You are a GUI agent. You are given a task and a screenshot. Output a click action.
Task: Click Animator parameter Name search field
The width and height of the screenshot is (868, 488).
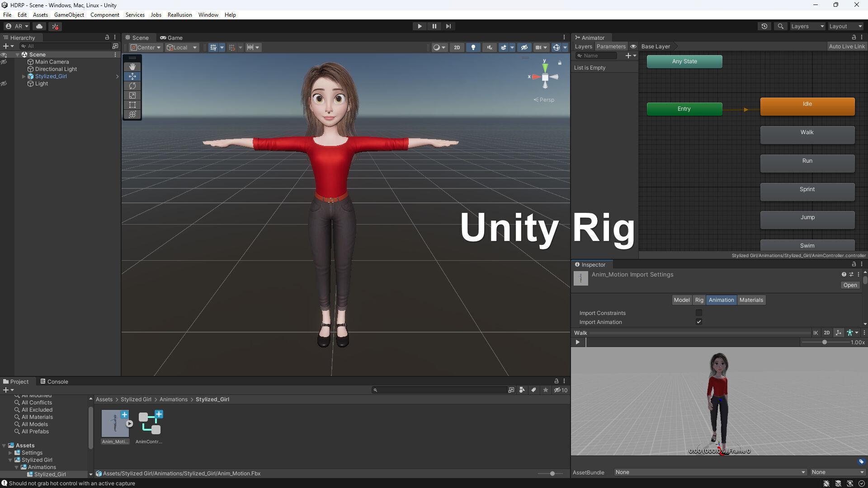pyautogui.click(x=597, y=56)
